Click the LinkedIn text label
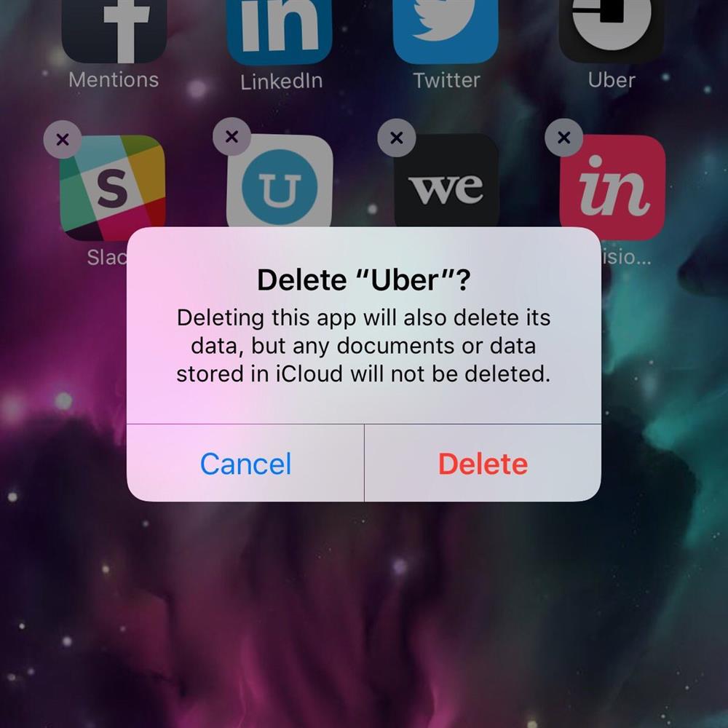728x728 pixels. click(281, 82)
